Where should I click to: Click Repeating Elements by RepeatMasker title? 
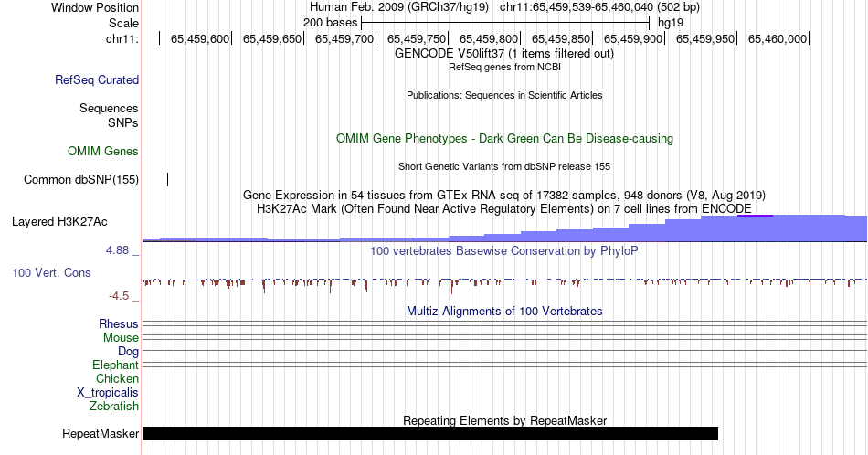[504, 420]
